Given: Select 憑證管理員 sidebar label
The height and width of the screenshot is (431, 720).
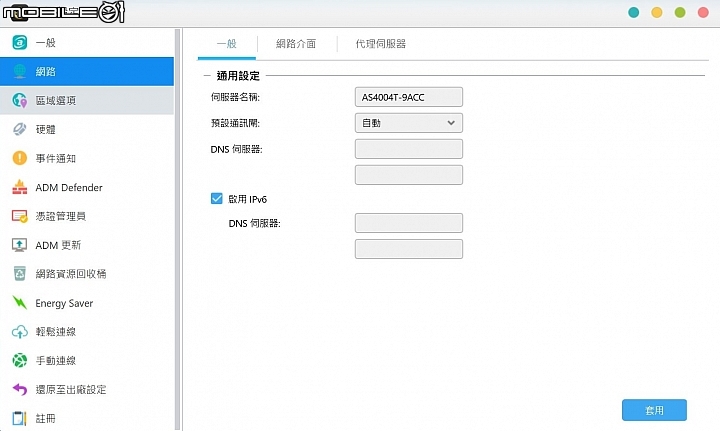Looking at the screenshot, I should coord(61,216).
